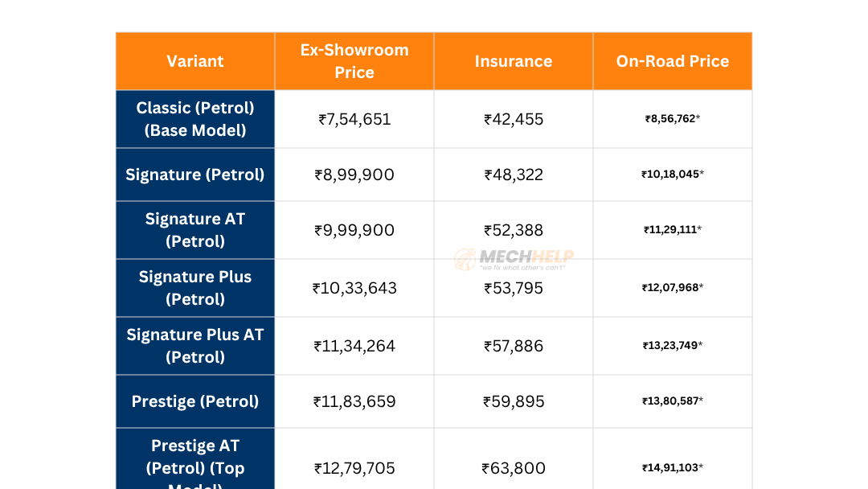
Task: Select the Prestige (Petrol) variant cell
Action: coord(195,401)
